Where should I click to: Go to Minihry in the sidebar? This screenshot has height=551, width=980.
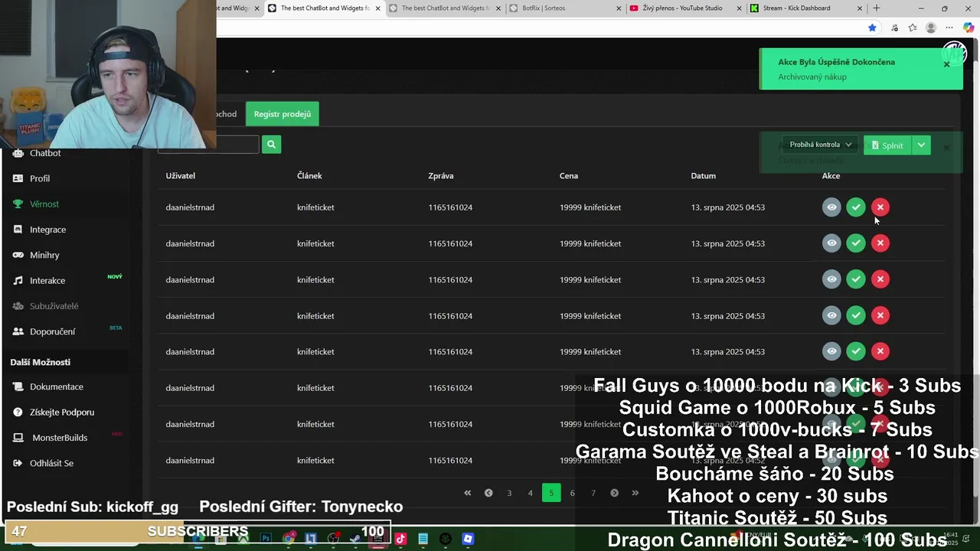pos(44,255)
